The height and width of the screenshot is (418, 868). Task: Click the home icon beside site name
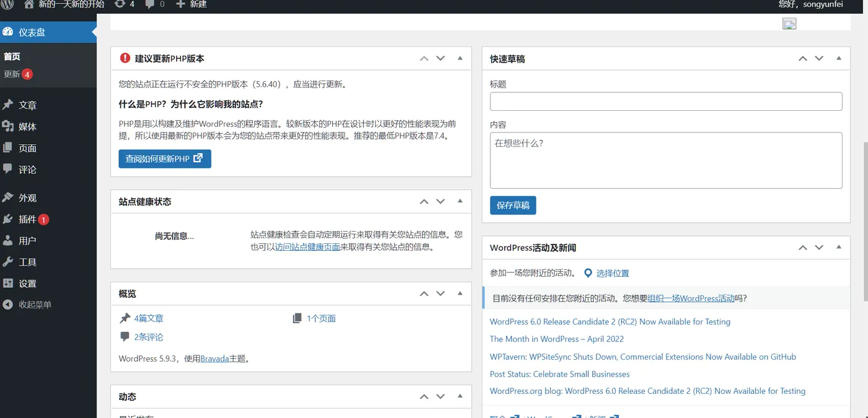pos(29,4)
